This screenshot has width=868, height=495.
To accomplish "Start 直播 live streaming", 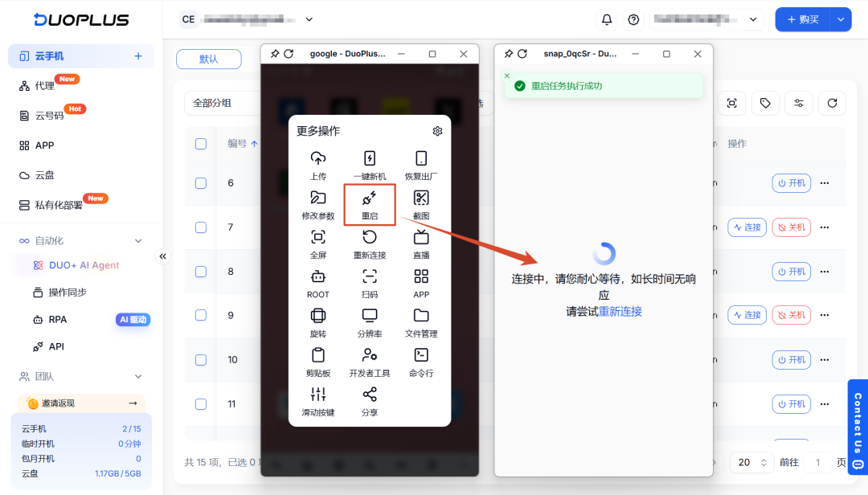I will point(420,244).
